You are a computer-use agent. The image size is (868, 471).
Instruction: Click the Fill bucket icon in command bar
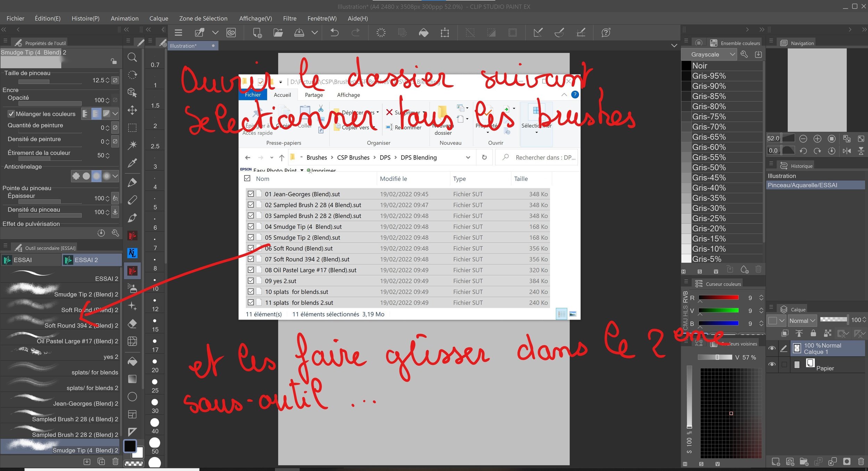pos(424,33)
